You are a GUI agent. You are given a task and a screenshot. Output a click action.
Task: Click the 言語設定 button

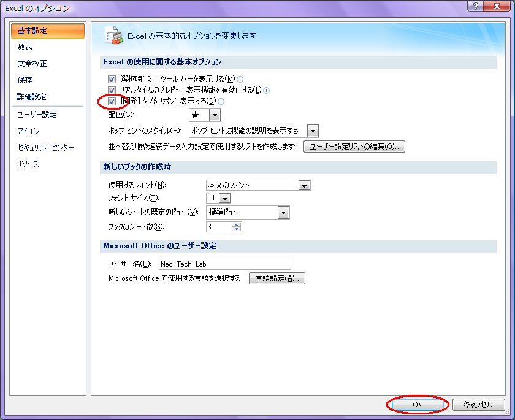tap(277, 278)
